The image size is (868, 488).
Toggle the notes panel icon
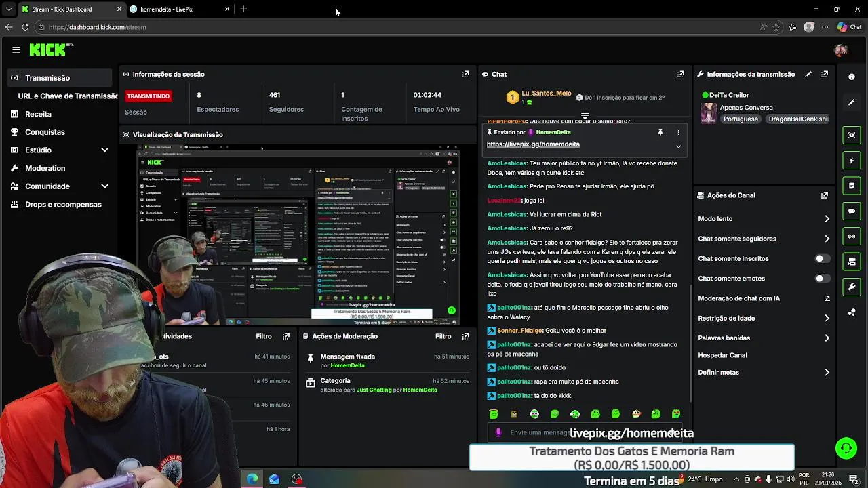coord(852,186)
